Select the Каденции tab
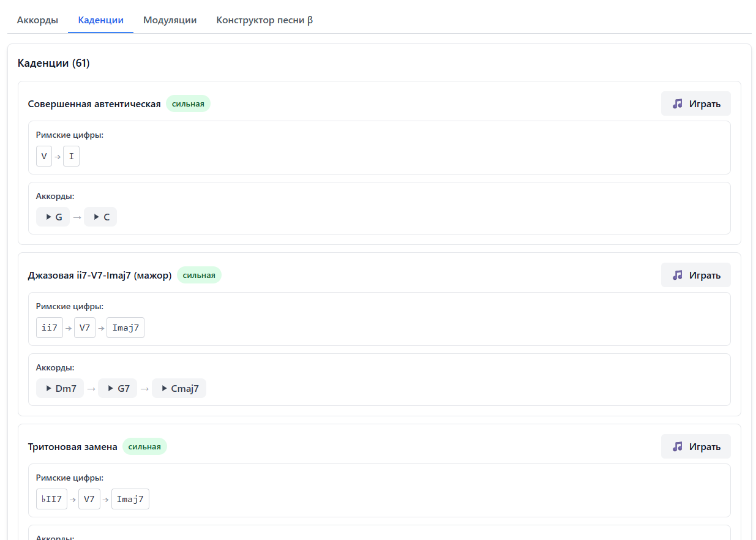Image resolution: width=756 pixels, height=540 pixels. tap(100, 20)
